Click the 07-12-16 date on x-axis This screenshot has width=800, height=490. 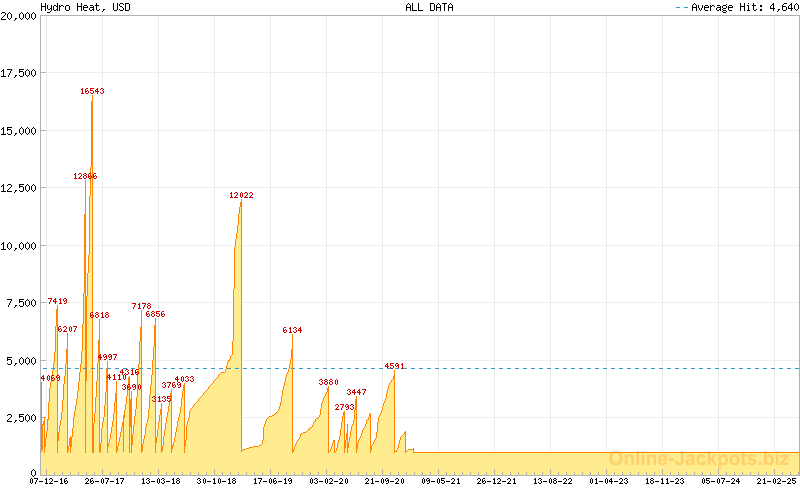click(49, 481)
